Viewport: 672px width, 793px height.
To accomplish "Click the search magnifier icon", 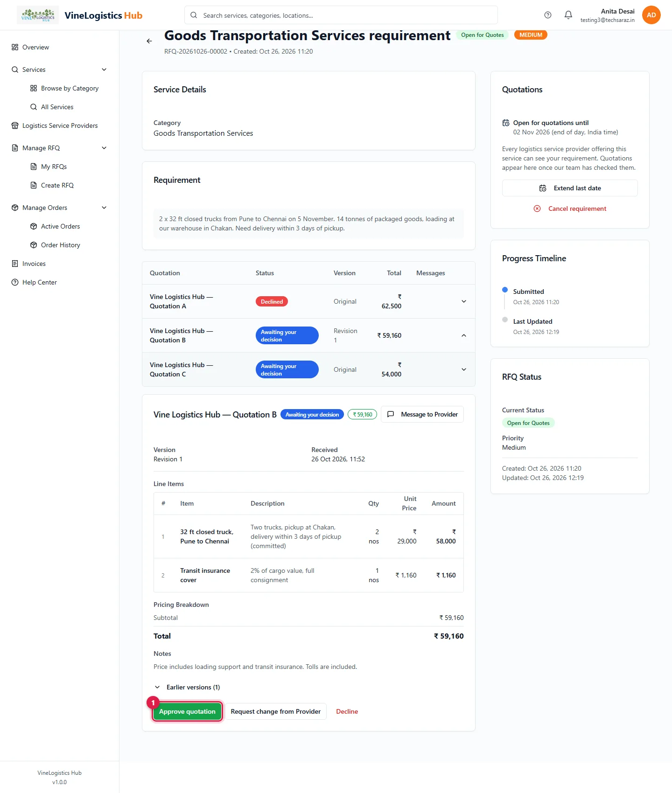I will click(x=194, y=15).
